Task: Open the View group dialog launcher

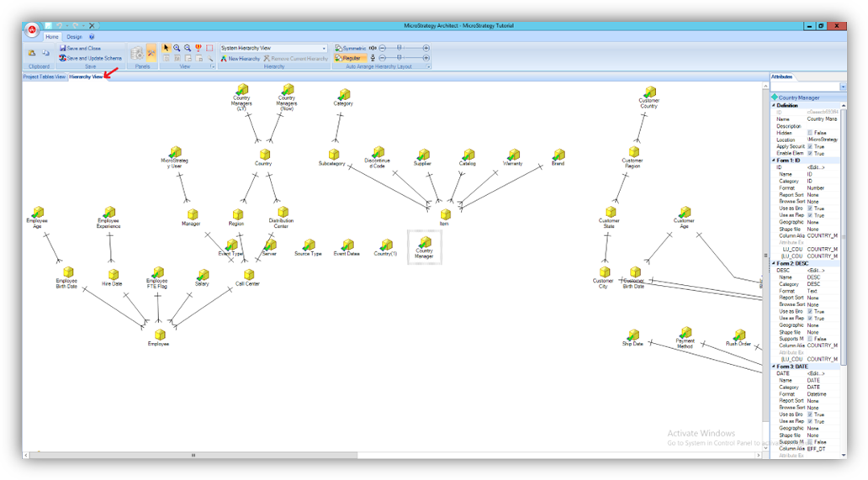Action: pos(212,66)
